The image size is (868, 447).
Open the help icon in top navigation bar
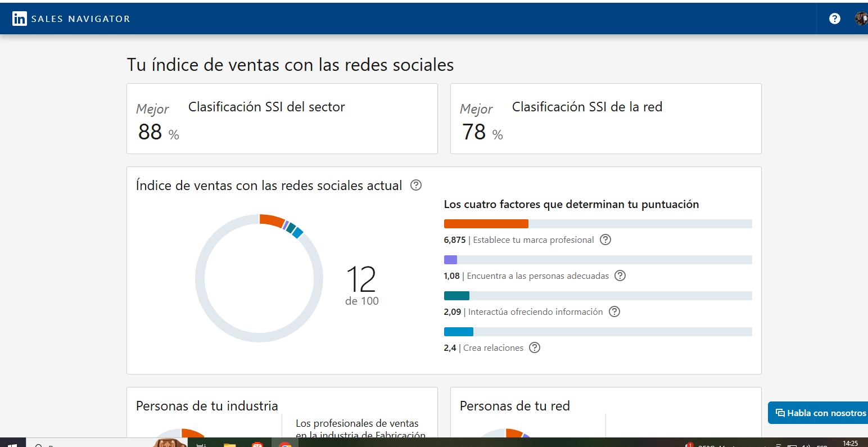click(x=835, y=19)
